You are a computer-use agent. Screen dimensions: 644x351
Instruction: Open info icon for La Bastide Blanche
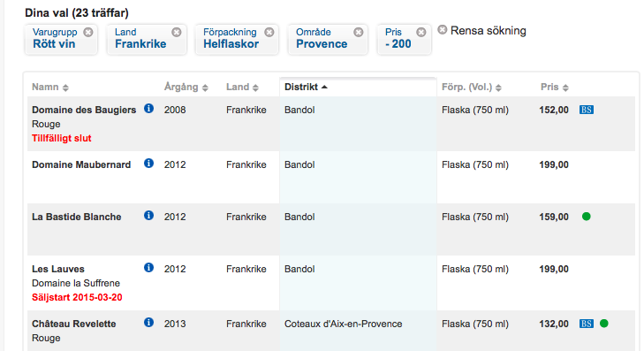(x=148, y=216)
